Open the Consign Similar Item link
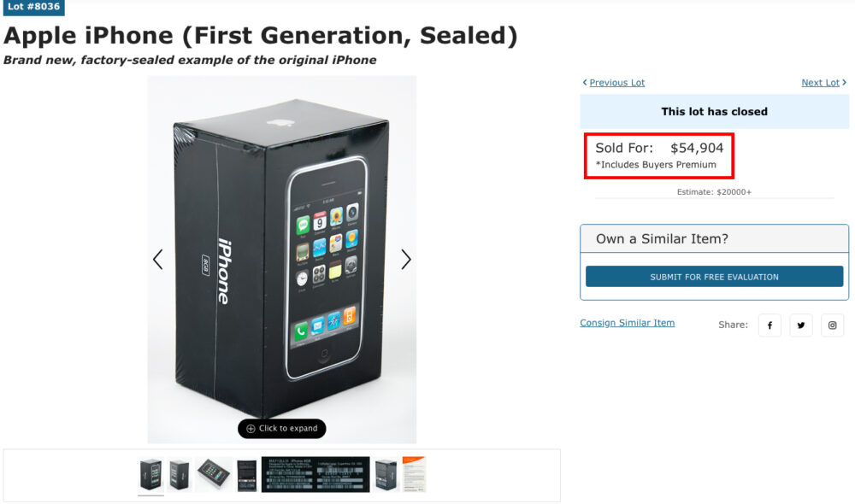 (x=627, y=323)
